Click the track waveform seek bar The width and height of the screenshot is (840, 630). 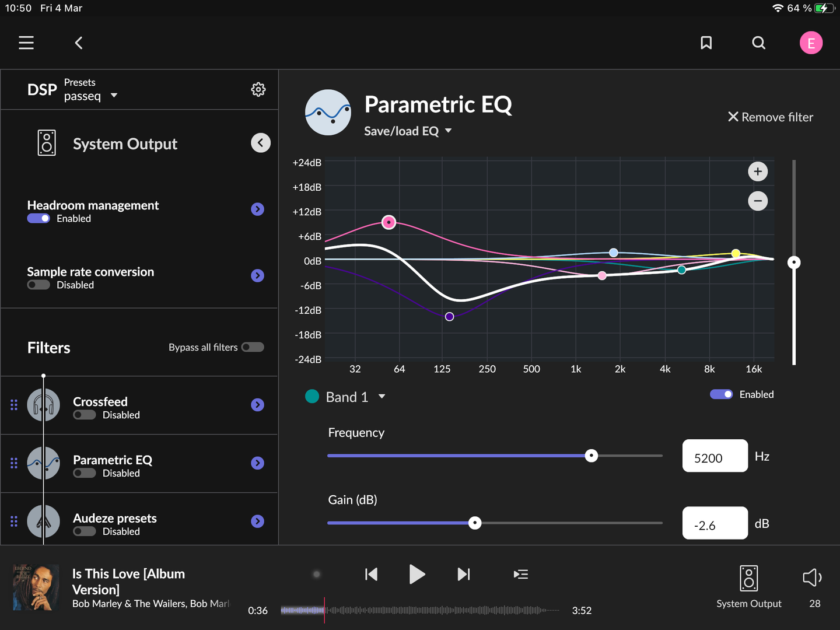[x=420, y=610]
